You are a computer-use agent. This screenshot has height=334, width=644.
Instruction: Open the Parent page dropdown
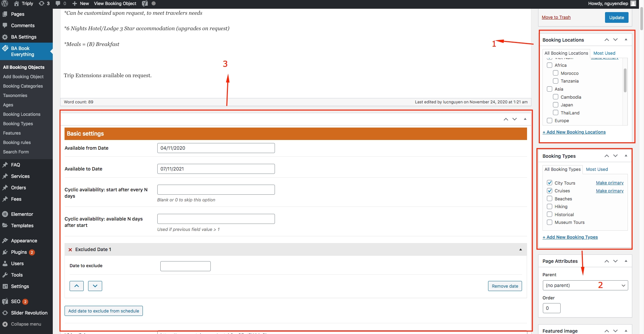[585, 286]
